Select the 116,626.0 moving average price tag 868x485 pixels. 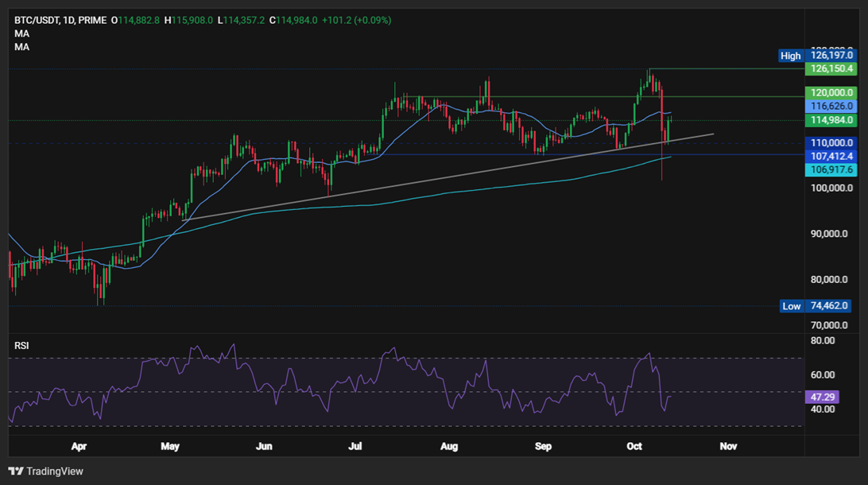[x=831, y=106]
